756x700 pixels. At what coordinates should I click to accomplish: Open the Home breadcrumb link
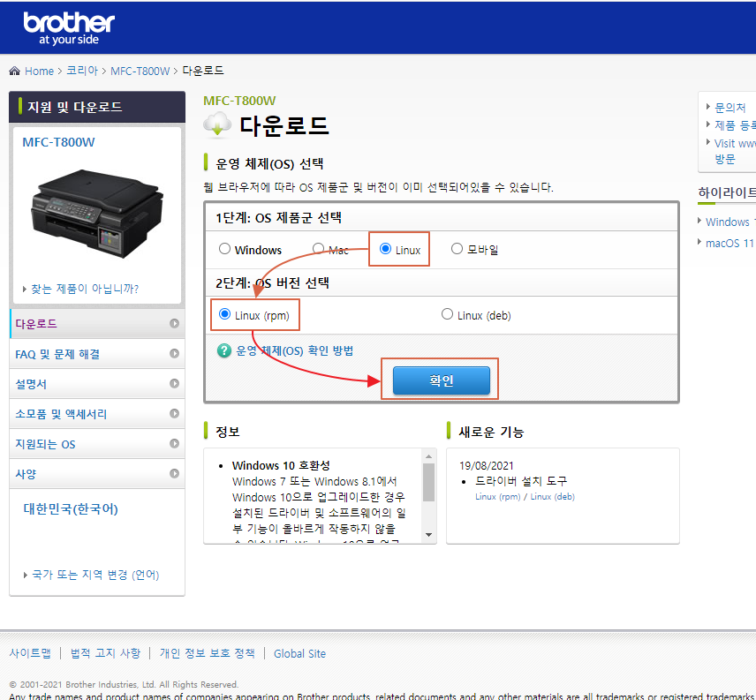click(39, 72)
